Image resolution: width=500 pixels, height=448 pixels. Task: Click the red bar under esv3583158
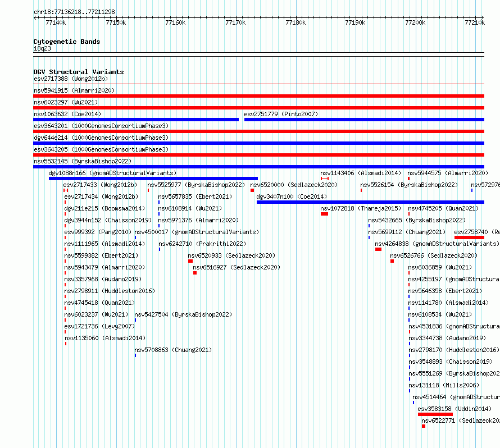(435, 414)
